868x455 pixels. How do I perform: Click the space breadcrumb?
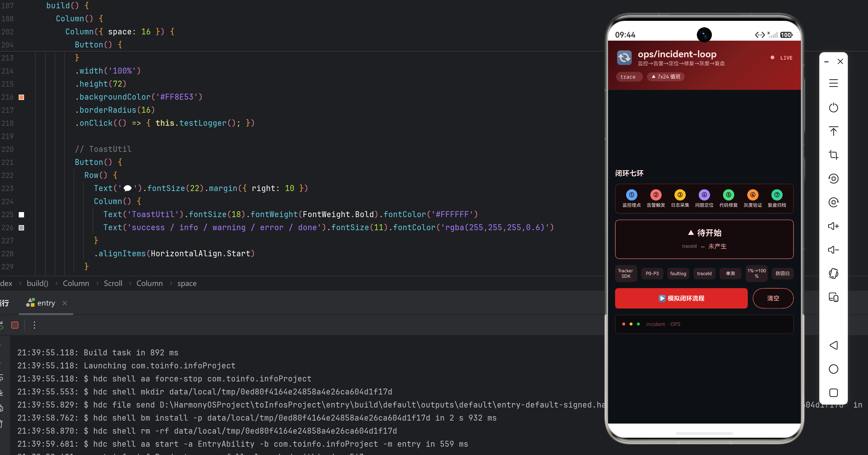pyautogui.click(x=187, y=283)
